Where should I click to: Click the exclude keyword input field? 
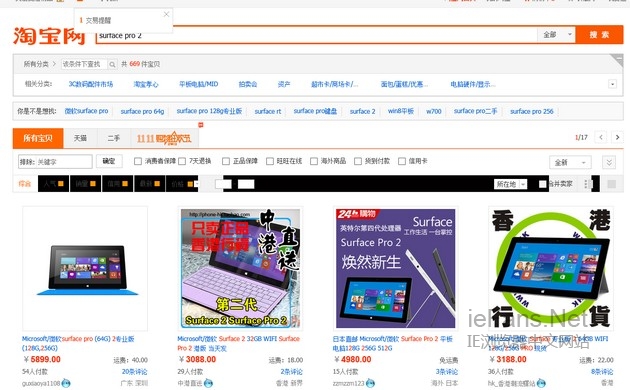click(55, 162)
